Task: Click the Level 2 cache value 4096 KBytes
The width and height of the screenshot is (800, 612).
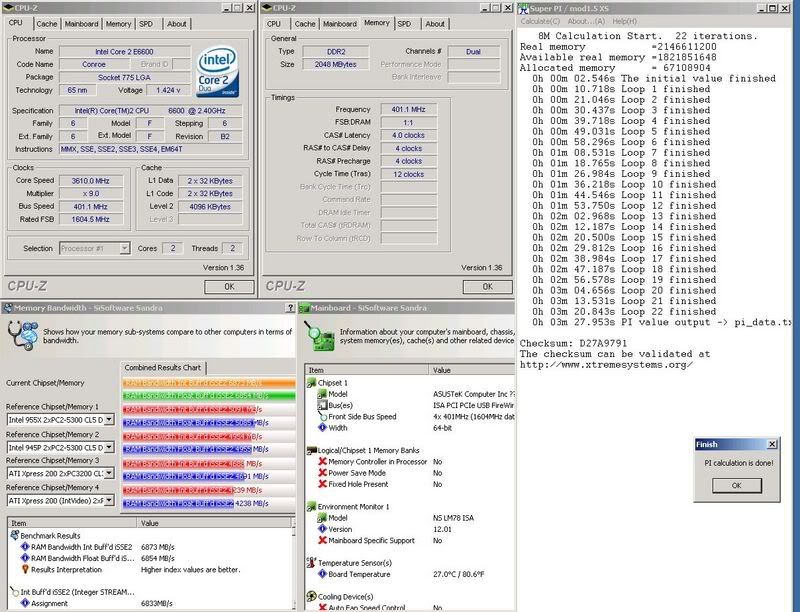Action: [210, 207]
